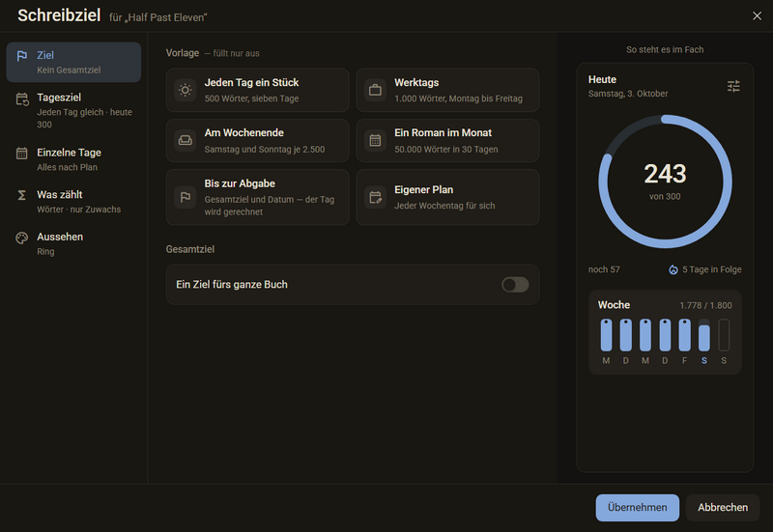Click calendar icon on Ein Roman im Monat
This screenshot has width=773, height=532.
click(375, 140)
